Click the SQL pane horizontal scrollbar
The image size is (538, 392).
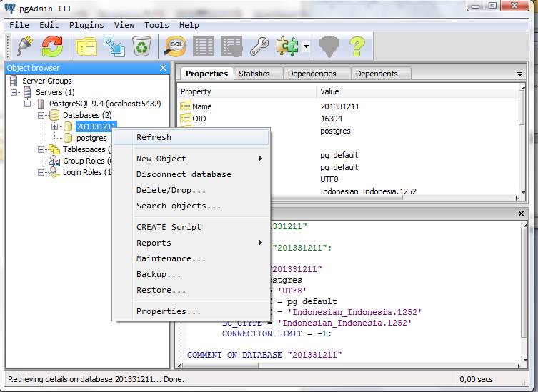point(349,366)
